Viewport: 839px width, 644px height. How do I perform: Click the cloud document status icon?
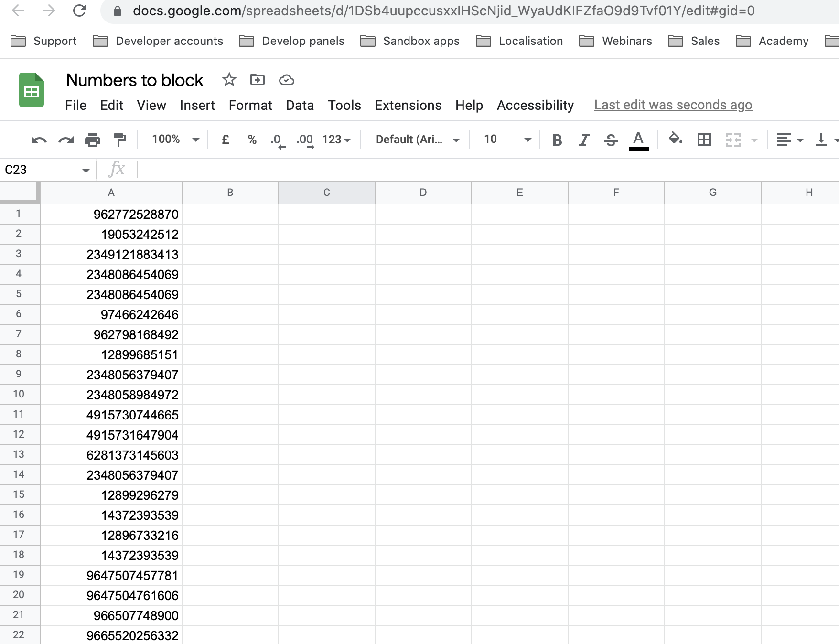(286, 80)
